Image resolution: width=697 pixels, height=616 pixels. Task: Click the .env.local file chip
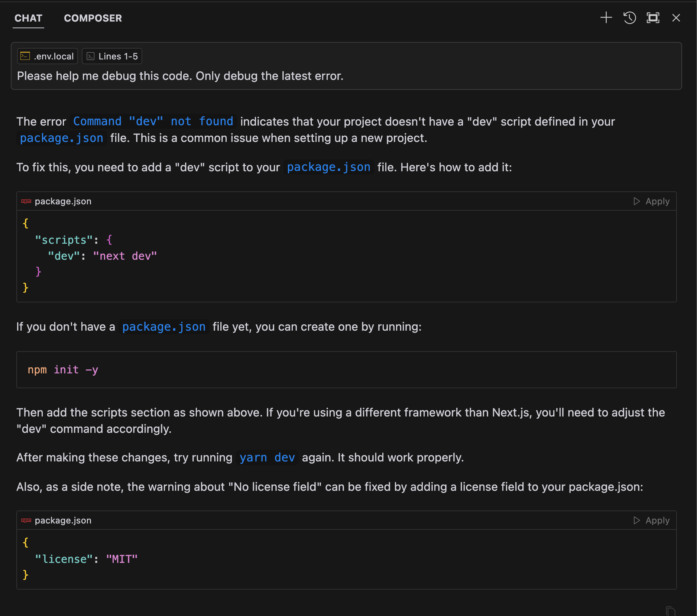pos(48,56)
